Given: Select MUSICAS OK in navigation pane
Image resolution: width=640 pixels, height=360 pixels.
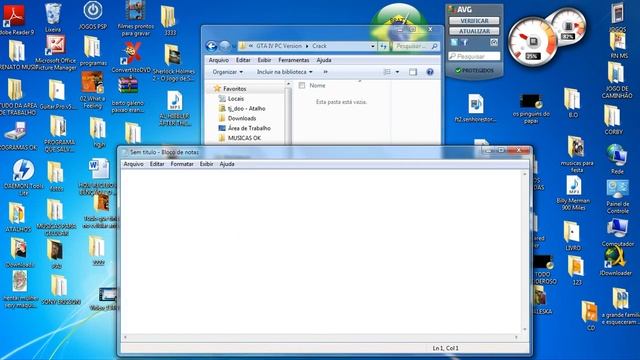Looking at the screenshot, I should tap(244, 138).
